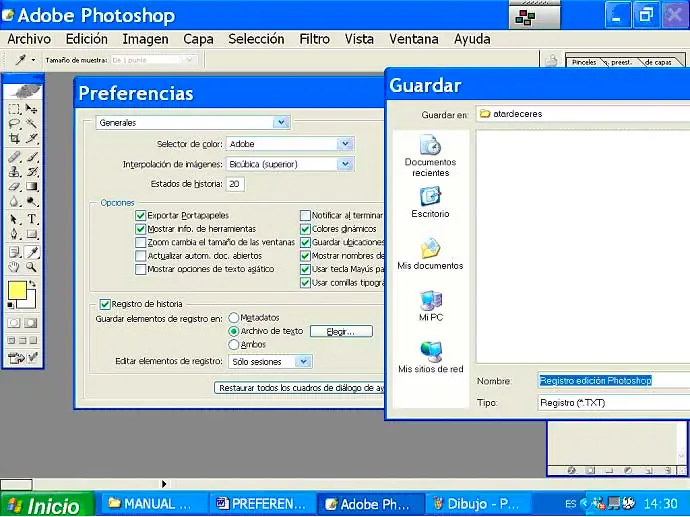The width and height of the screenshot is (690, 517).
Task: Select the Dodge tool
Action: [x=31, y=202]
